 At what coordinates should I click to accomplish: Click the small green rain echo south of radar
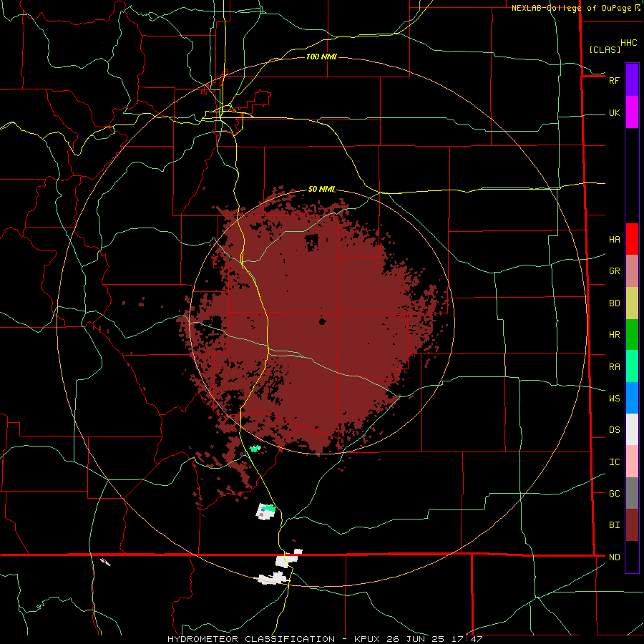tap(255, 449)
